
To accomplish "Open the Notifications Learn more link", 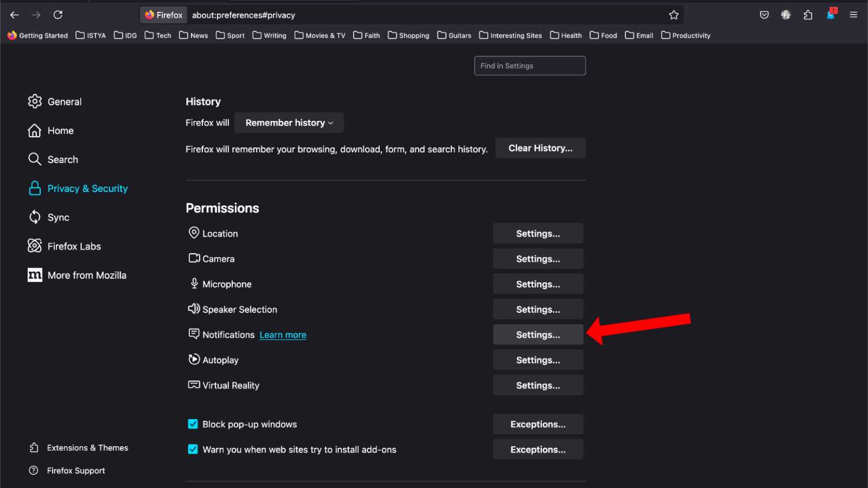I will coord(283,334).
